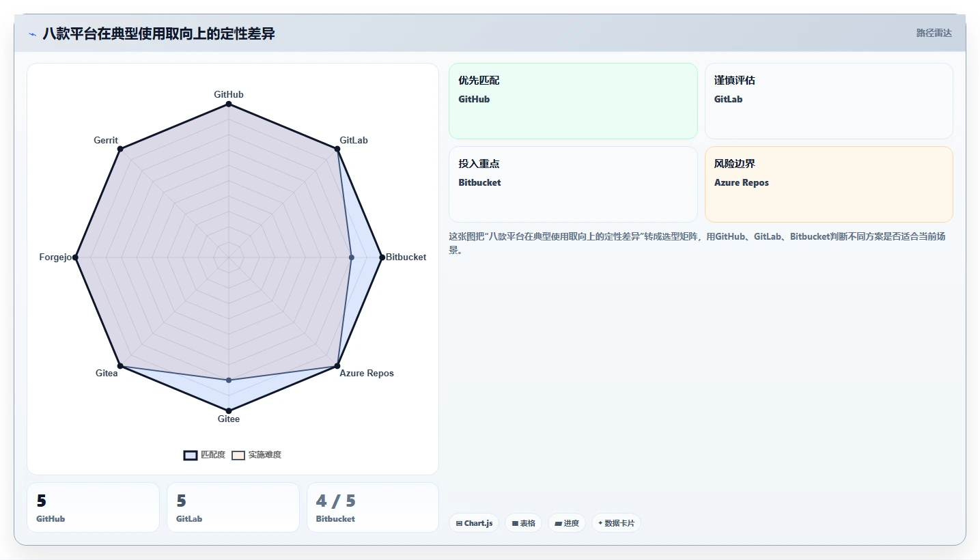
Task: Click the Chart.js tag chip
Action: coord(474,523)
